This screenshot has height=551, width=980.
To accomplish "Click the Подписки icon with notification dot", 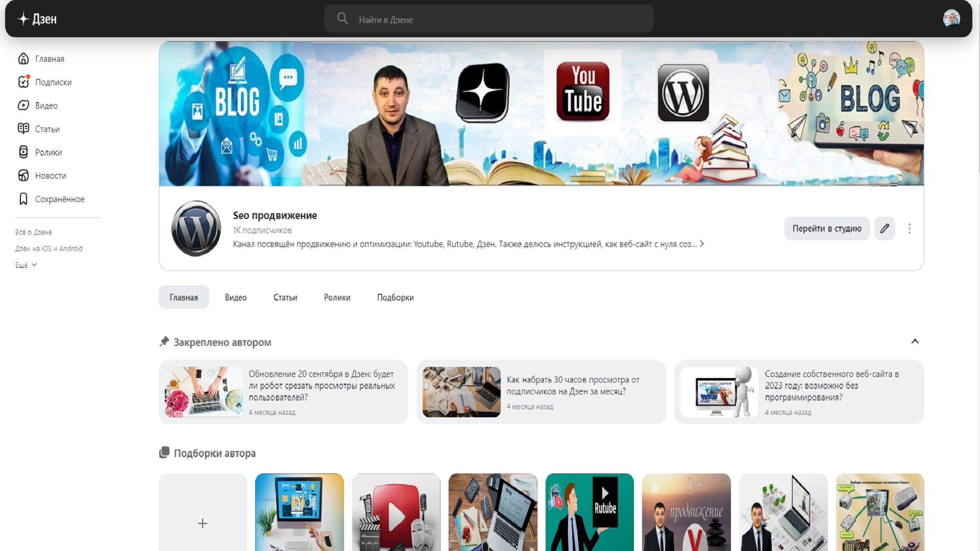I will [x=23, y=82].
